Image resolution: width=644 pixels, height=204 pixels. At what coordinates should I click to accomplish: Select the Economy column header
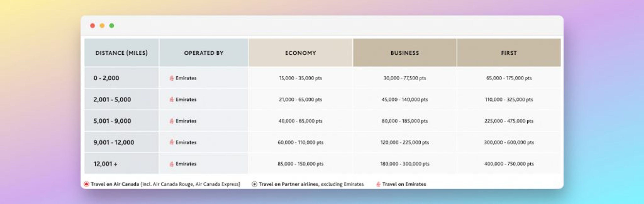[301, 53]
